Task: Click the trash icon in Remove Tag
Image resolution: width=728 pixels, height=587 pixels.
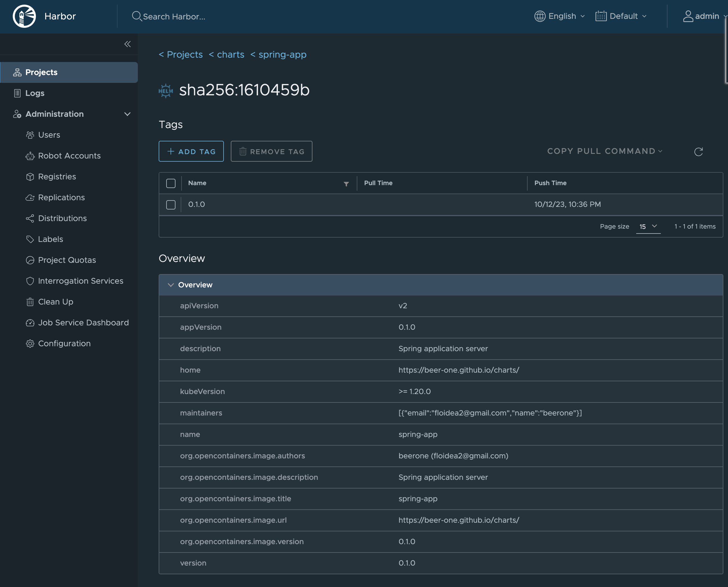Action: (x=243, y=151)
